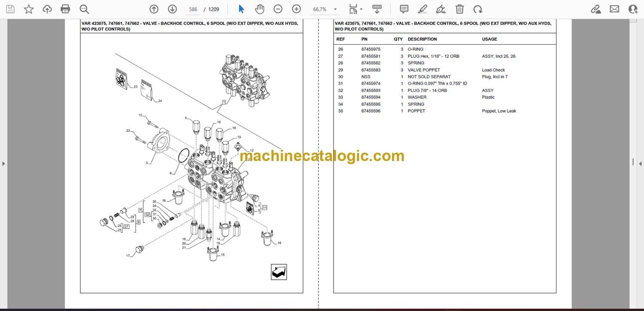Click the QTY column header

click(398, 39)
